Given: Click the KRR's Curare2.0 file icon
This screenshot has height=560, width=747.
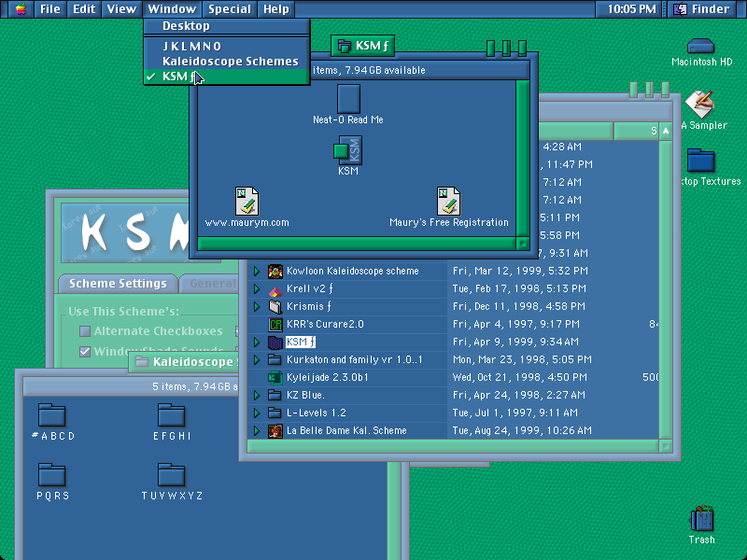Looking at the screenshot, I should (275, 324).
